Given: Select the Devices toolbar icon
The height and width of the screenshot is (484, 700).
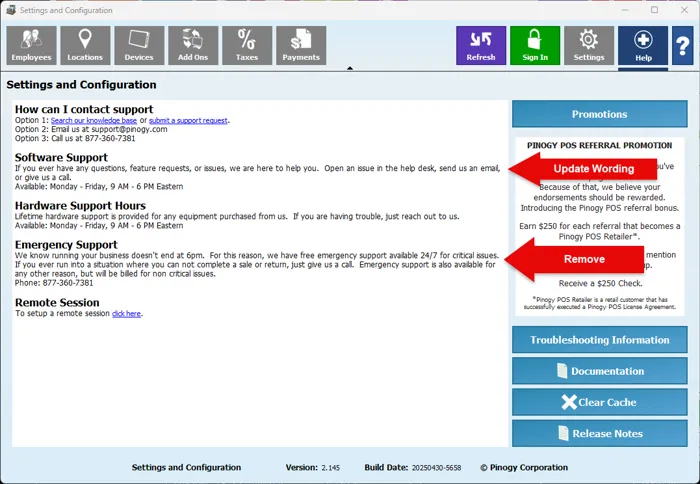Looking at the screenshot, I should (x=139, y=45).
